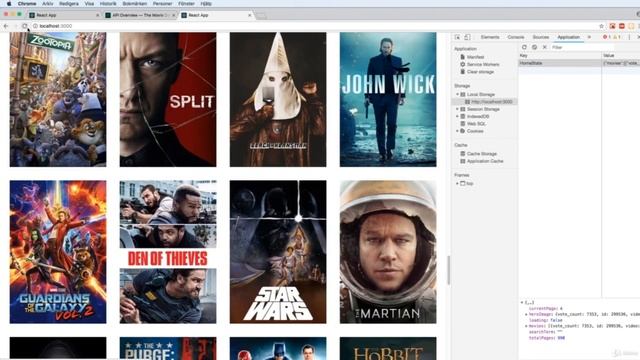Open the Arkiv menu
Screen dimensions: 640x360
point(48,3)
